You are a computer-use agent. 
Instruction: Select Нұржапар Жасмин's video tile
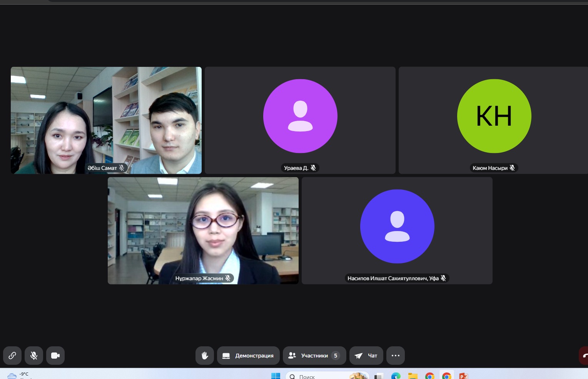203,231
